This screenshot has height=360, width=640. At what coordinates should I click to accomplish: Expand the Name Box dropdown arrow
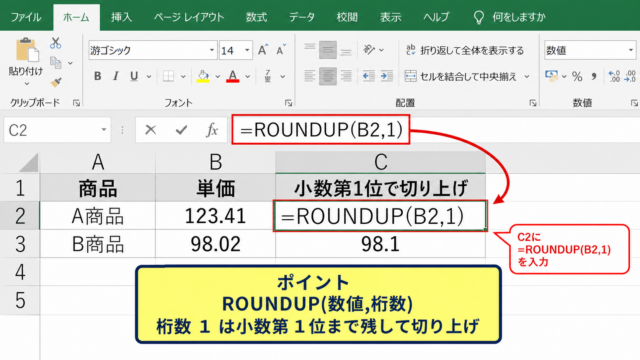pyautogui.click(x=104, y=130)
